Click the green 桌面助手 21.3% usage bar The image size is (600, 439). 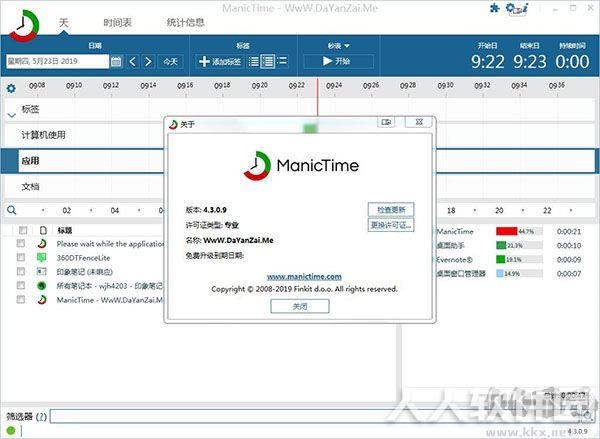(x=501, y=245)
